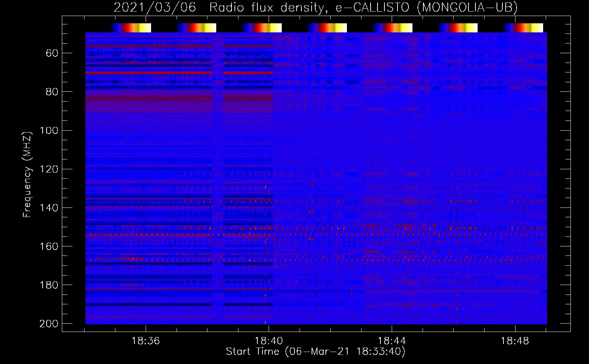The width and height of the screenshot is (589, 364).
Task: Click the 100 MHz frequency tick label
Action: (x=49, y=131)
